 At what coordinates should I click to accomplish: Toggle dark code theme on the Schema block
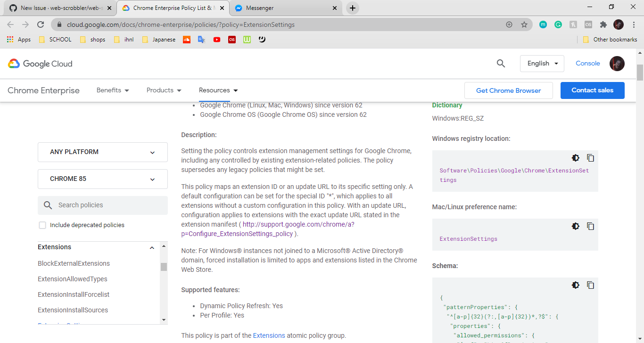(x=576, y=285)
